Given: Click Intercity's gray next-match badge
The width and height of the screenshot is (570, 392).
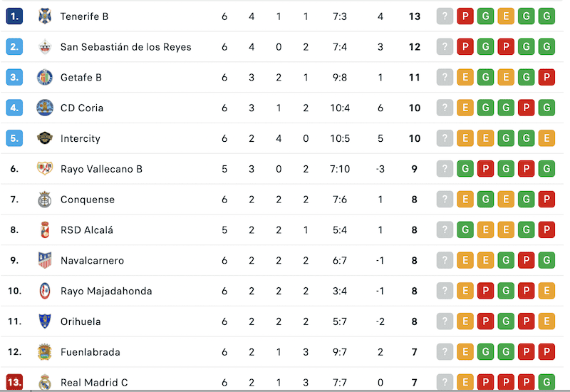Looking at the screenshot, I should 445,138.
